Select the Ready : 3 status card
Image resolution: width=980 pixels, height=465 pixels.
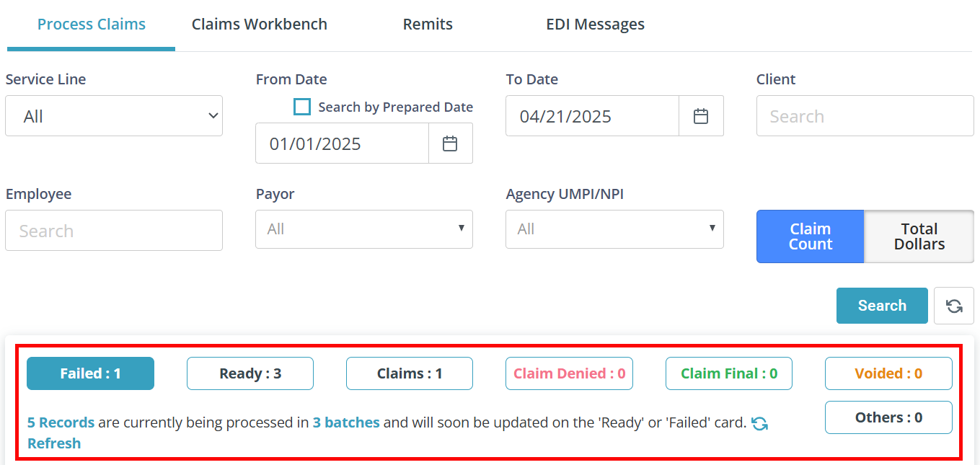coord(250,373)
